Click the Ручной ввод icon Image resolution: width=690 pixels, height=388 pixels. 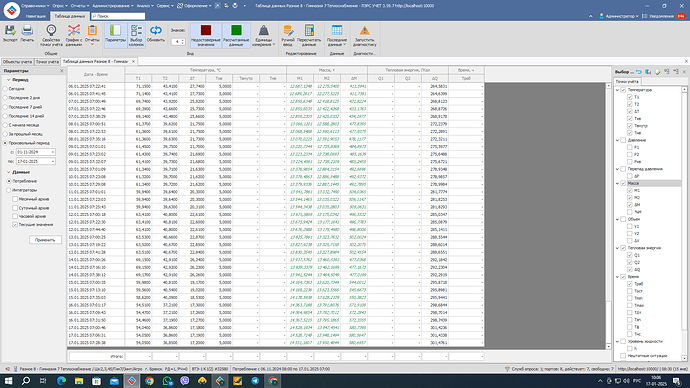click(x=288, y=30)
